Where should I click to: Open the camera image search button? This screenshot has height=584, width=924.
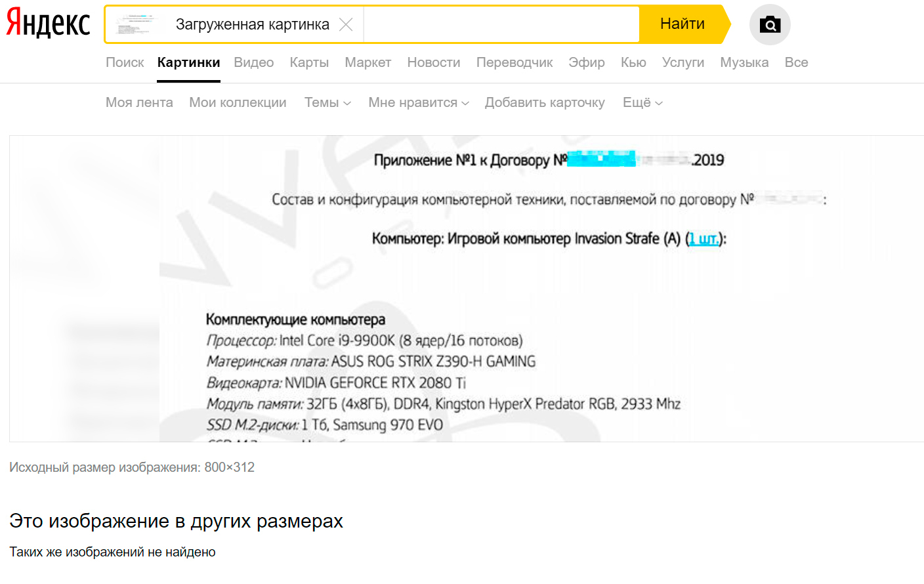click(770, 25)
